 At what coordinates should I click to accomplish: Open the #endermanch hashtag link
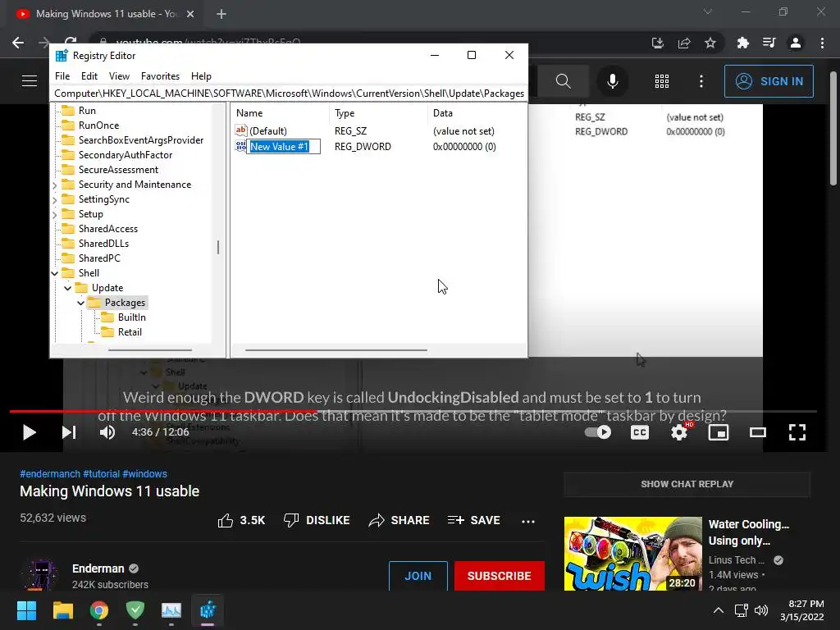click(50, 473)
